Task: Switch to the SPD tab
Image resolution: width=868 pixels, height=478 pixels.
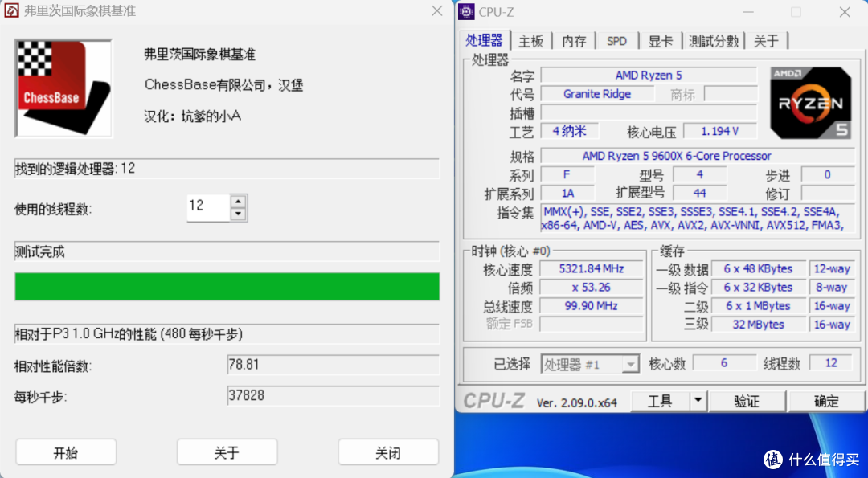Action: pos(616,41)
